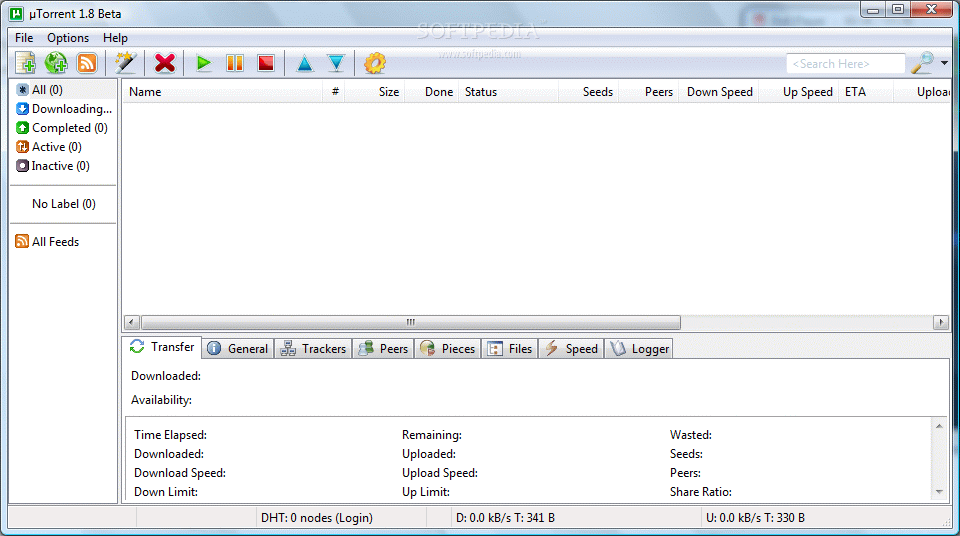
Task: Click the RSS feed toolbar icon
Action: click(x=86, y=63)
